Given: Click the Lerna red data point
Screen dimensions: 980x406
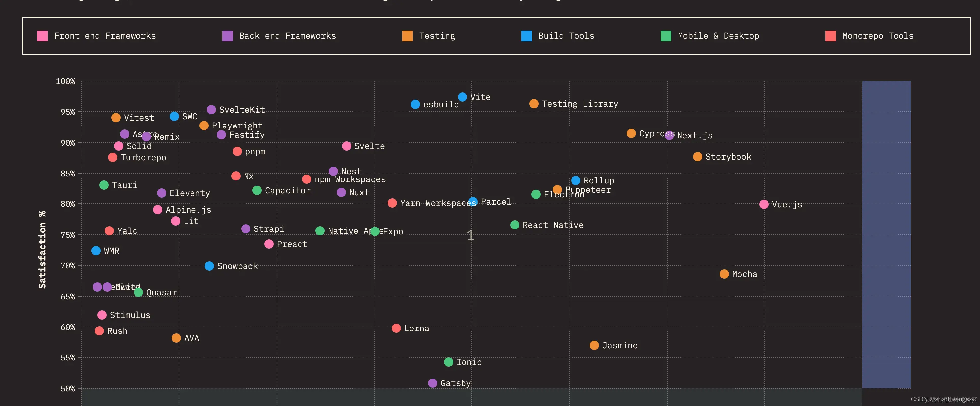Looking at the screenshot, I should click(396, 328).
